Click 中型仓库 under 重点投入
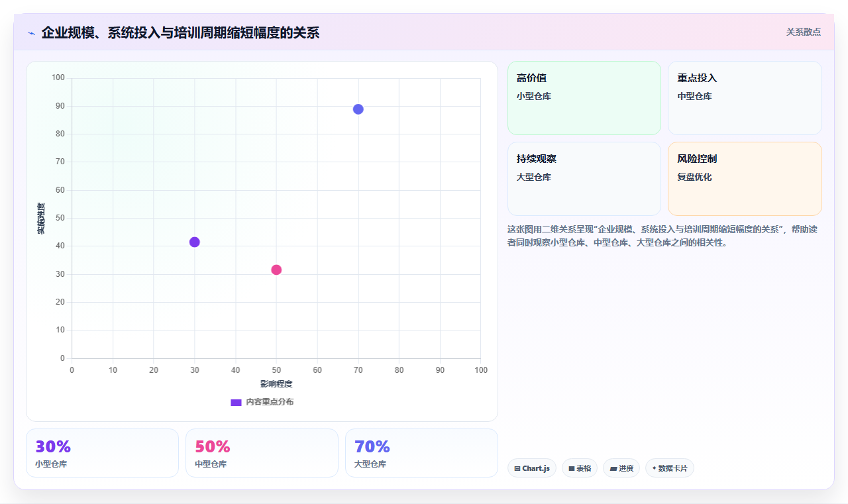This screenshot has width=848, height=504. pos(694,96)
